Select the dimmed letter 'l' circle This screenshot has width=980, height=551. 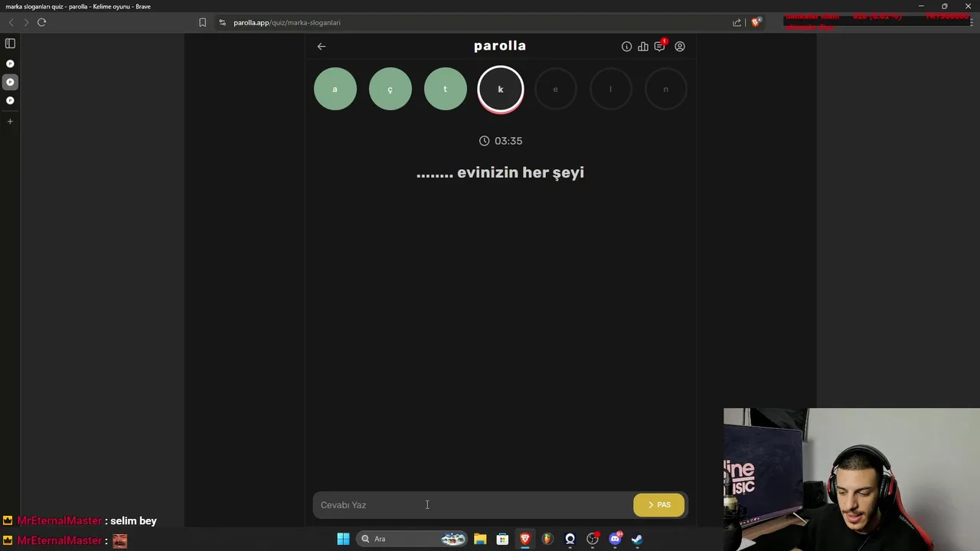[x=611, y=89]
